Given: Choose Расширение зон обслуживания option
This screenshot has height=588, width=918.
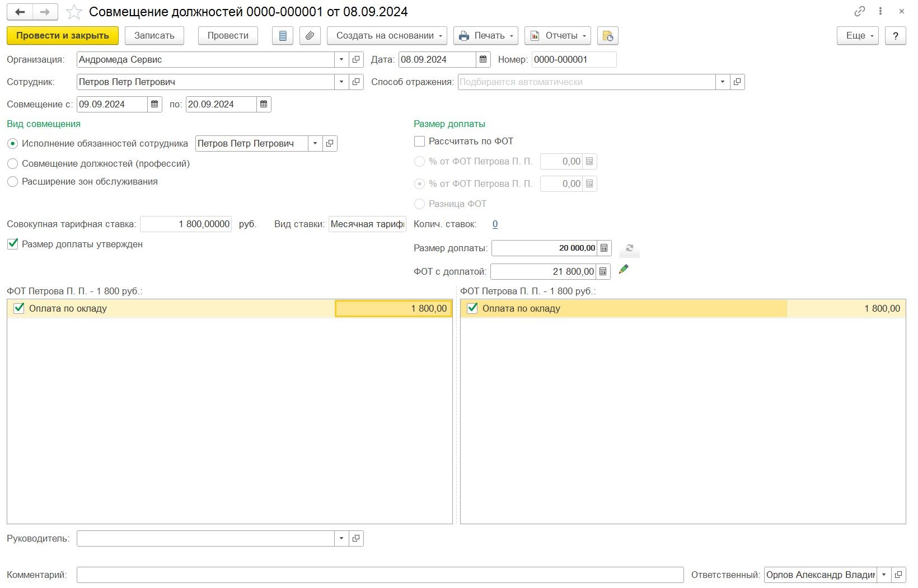Looking at the screenshot, I should [x=13, y=182].
